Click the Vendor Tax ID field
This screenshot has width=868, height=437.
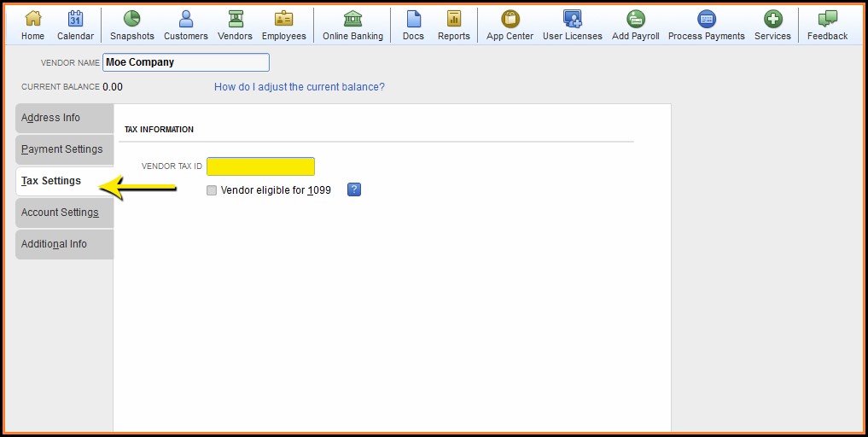pos(260,166)
